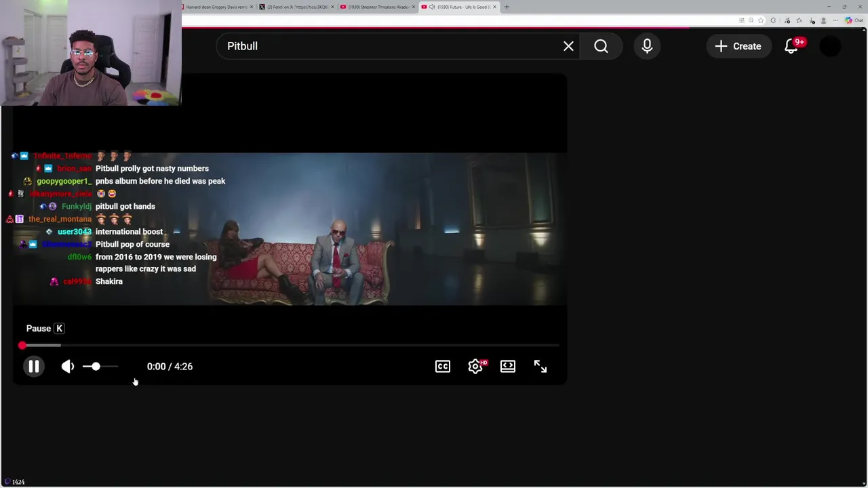Open the account avatar menu

click(x=830, y=46)
